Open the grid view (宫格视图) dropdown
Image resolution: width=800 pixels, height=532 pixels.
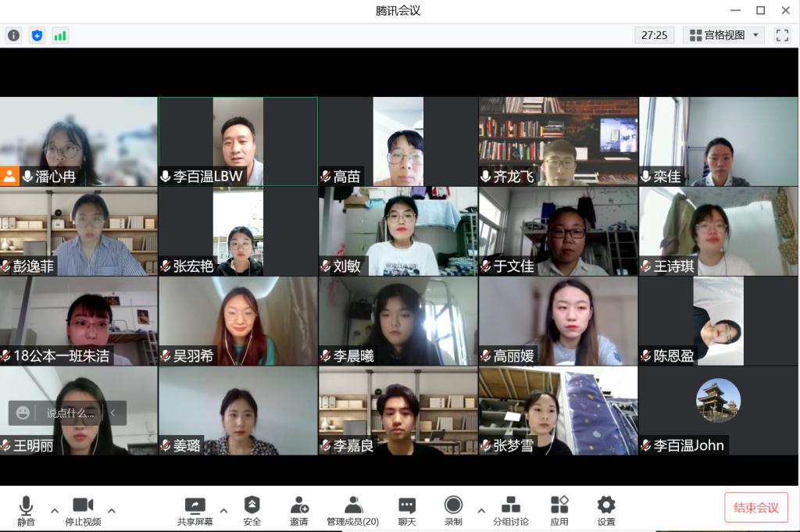click(x=724, y=35)
